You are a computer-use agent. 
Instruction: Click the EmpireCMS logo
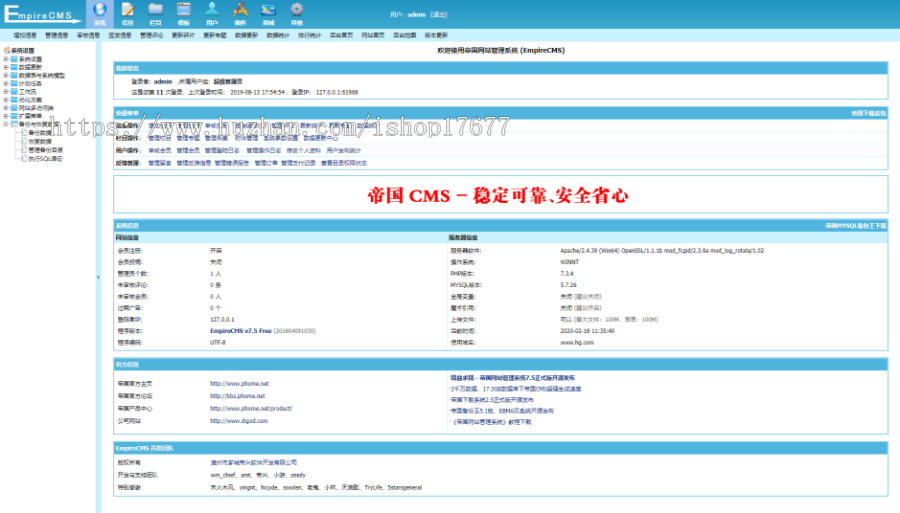[42, 14]
